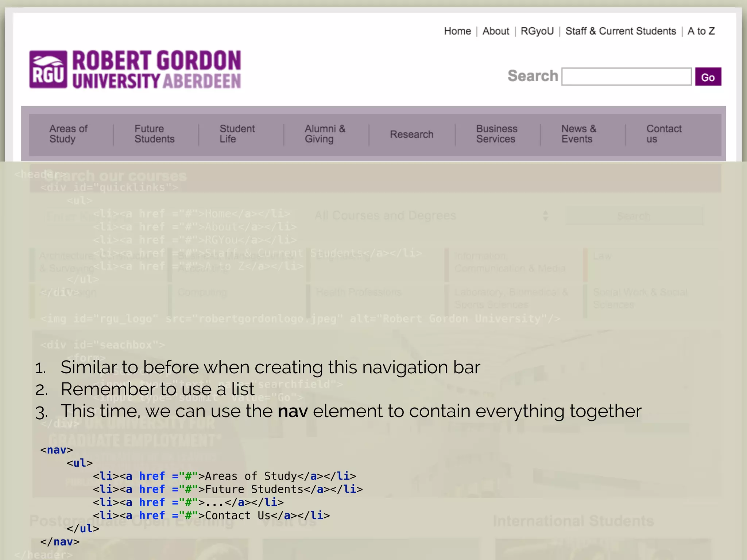Image resolution: width=747 pixels, height=560 pixels.
Task: Open the About quick link
Action: click(495, 31)
